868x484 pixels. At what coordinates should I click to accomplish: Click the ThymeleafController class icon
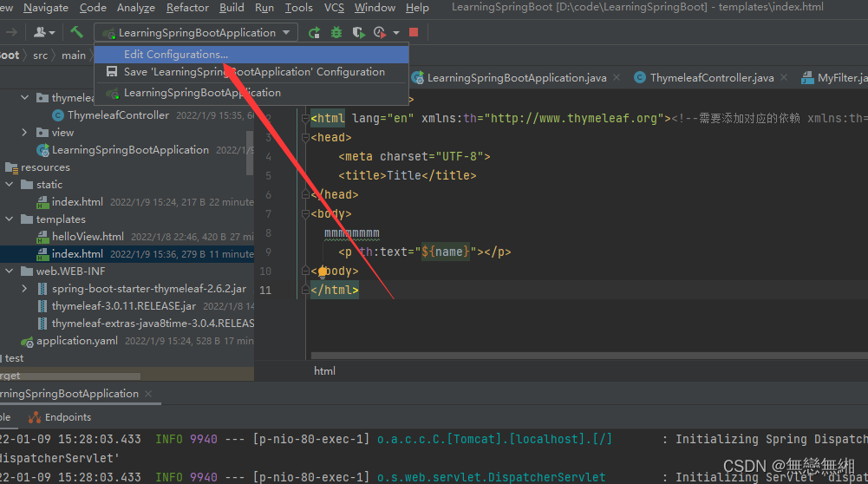click(x=58, y=115)
